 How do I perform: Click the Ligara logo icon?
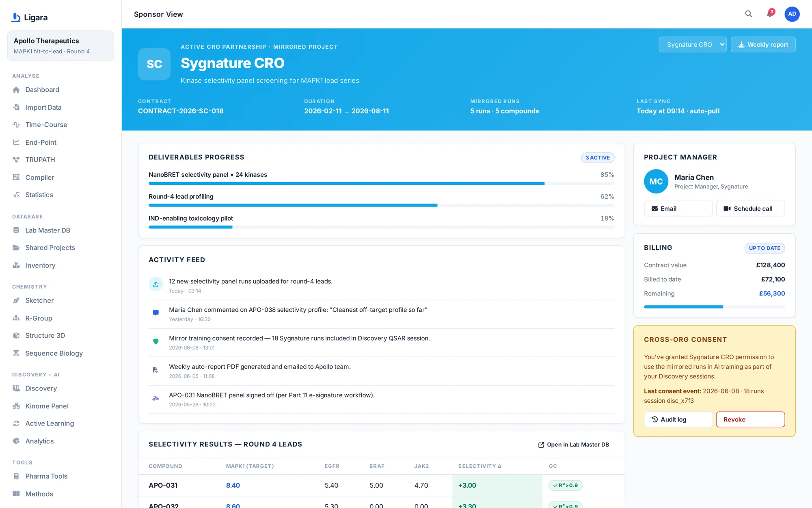point(16,17)
